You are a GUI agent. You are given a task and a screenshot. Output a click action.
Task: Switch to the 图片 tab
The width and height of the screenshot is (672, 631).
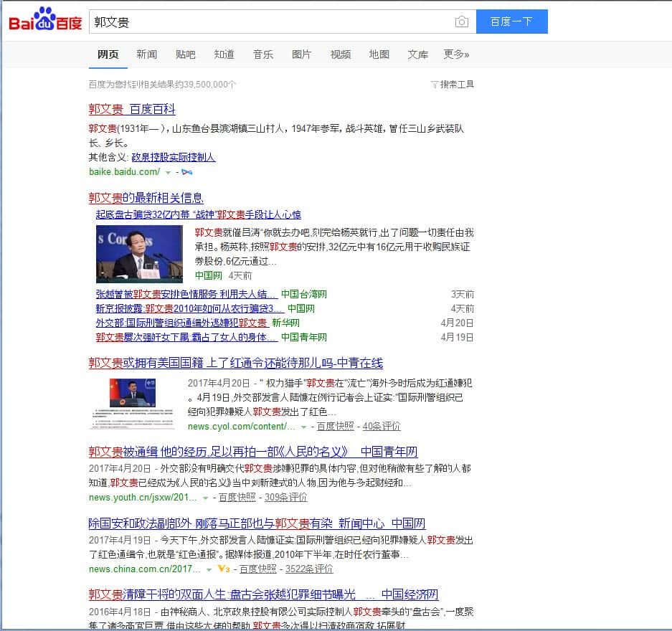coord(301,54)
